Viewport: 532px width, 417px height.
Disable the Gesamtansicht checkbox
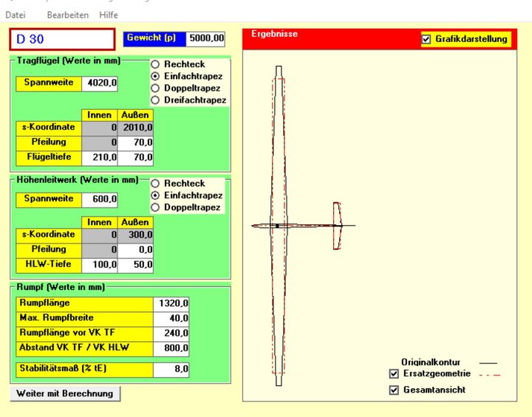394,390
